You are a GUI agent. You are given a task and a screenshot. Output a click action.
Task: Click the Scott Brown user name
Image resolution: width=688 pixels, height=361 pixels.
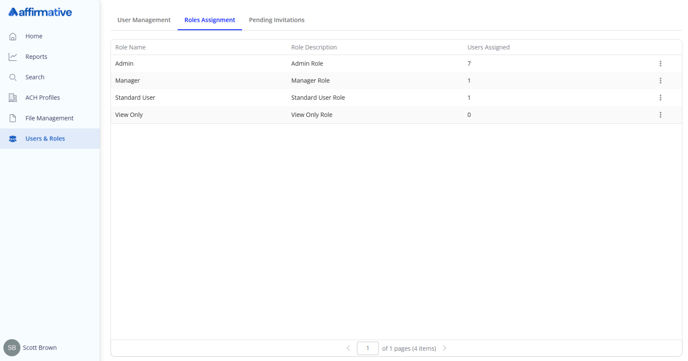pyautogui.click(x=39, y=347)
